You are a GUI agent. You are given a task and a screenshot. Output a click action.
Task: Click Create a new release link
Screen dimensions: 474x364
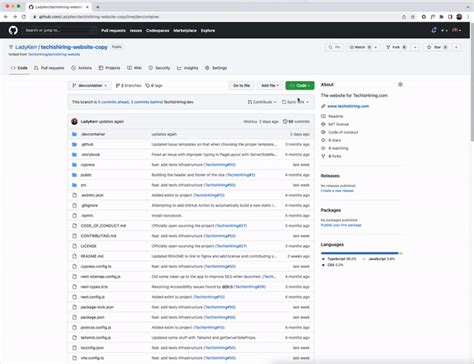[337, 191]
